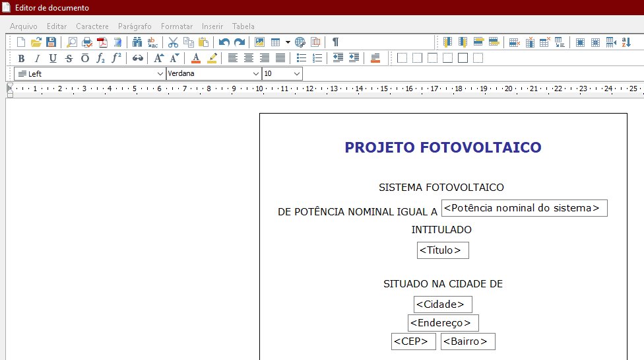
Task: Select the <Título> field
Action: pyautogui.click(x=443, y=250)
